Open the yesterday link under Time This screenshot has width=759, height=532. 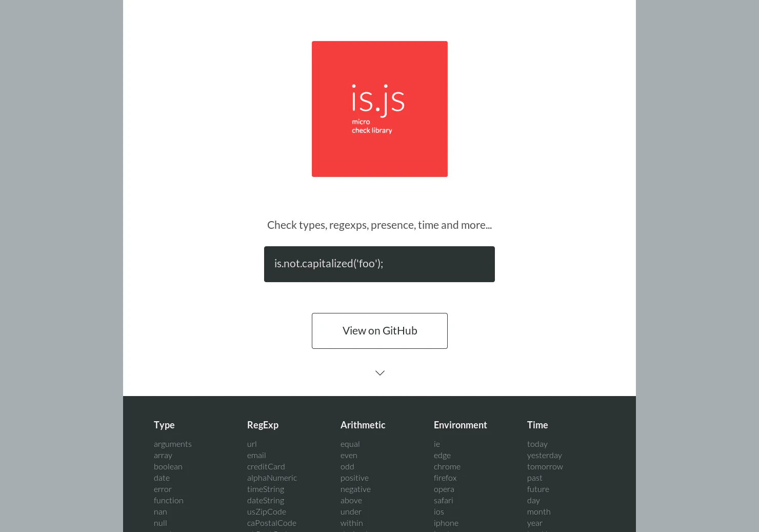(545, 456)
